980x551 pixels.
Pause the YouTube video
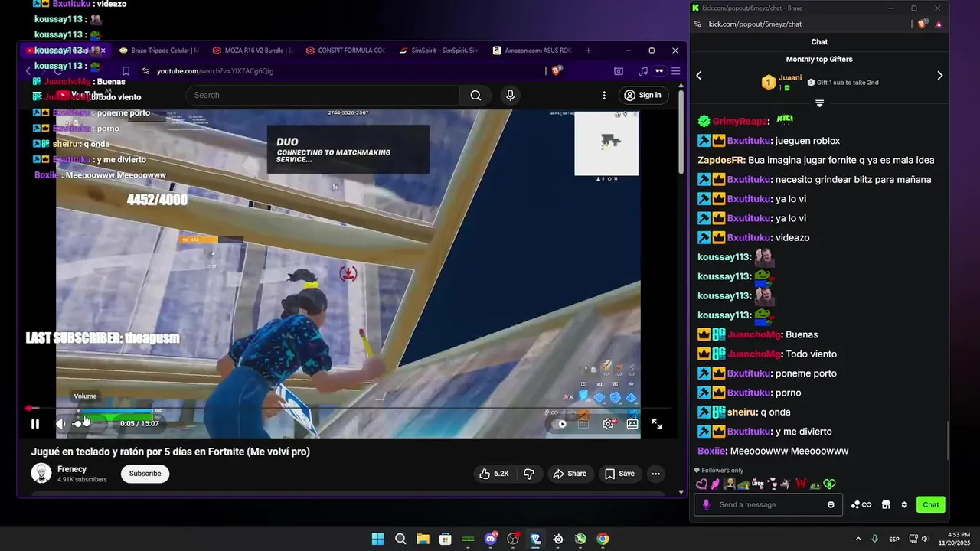pos(35,424)
